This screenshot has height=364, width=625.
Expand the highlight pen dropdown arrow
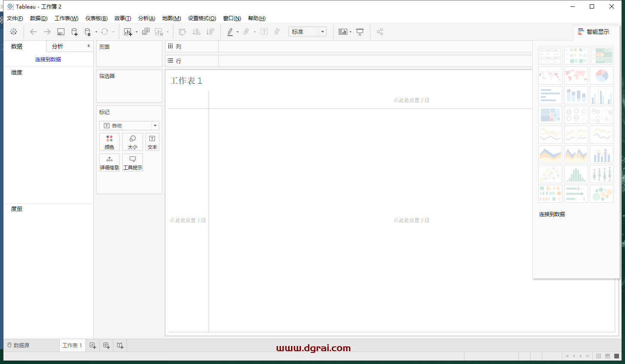(x=237, y=32)
